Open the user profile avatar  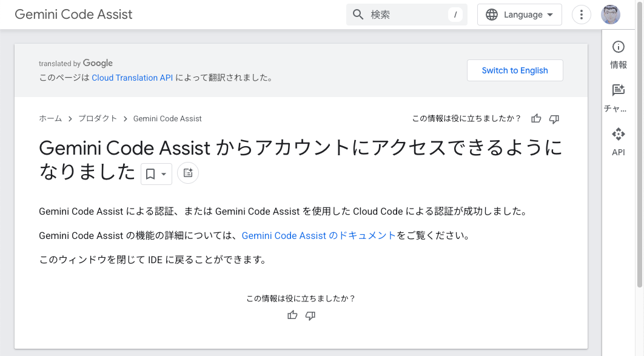611,15
